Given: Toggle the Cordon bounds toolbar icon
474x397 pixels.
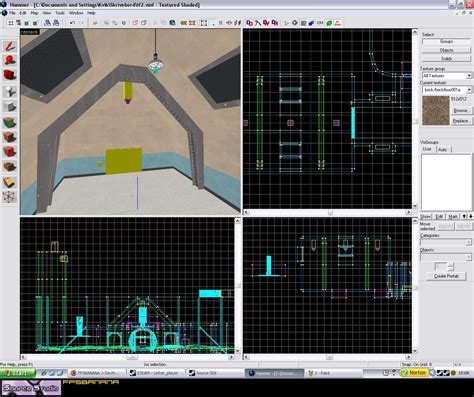Looking at the screenshot, I should tap(184, 23).
